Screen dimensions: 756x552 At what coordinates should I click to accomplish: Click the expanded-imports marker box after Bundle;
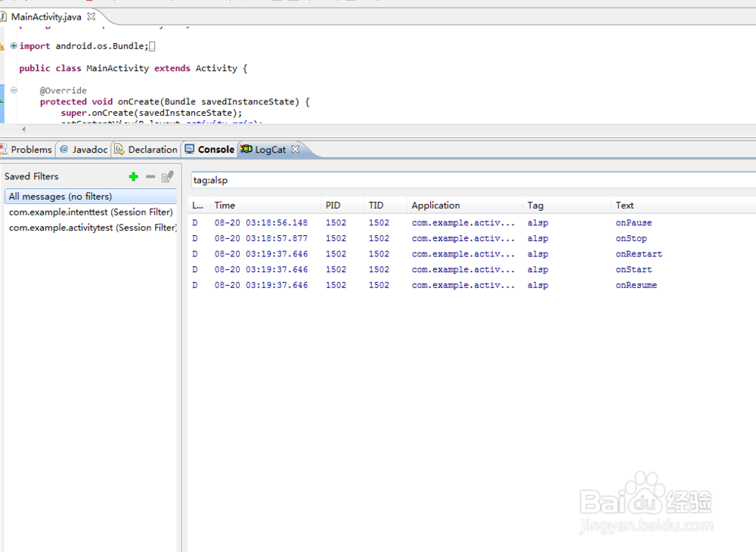coord(152,47)
